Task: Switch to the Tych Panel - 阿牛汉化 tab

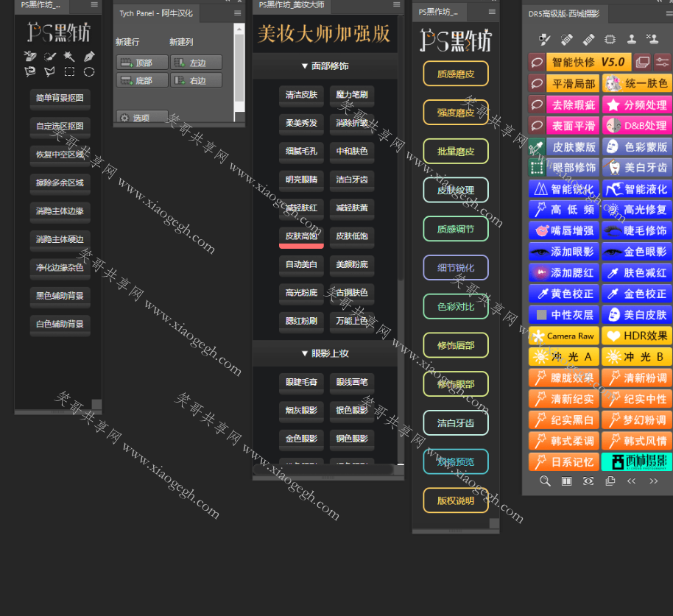Action: [x=156, y=13]
